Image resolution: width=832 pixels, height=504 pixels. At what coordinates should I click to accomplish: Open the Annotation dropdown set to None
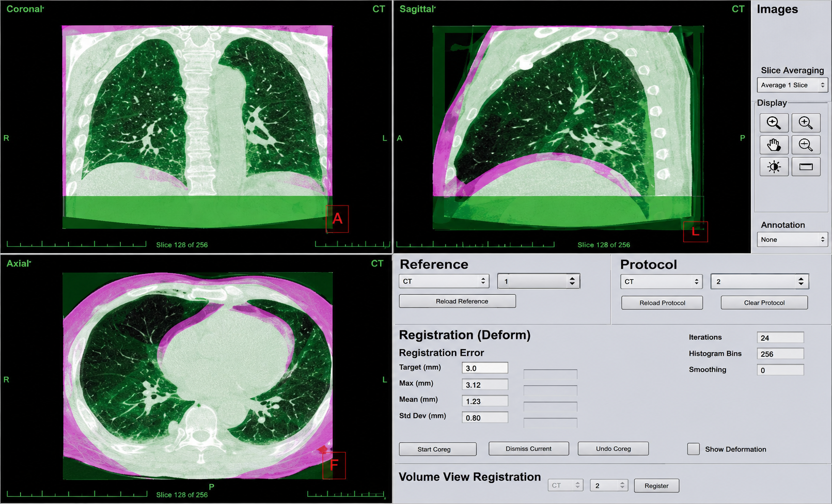792,240
